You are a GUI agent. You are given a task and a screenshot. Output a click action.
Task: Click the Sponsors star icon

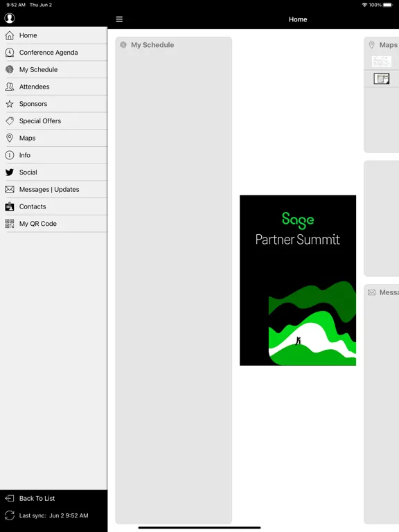[x=10, y=104]
